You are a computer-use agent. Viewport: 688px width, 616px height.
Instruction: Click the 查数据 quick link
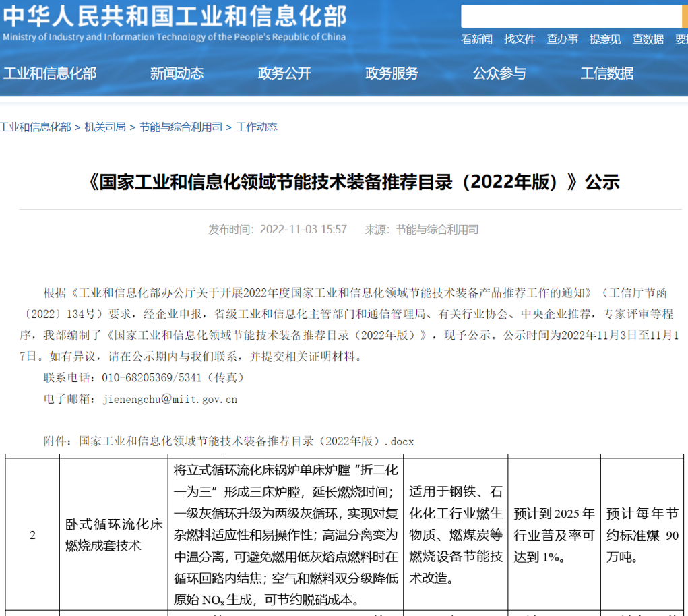tap(648, 39)
